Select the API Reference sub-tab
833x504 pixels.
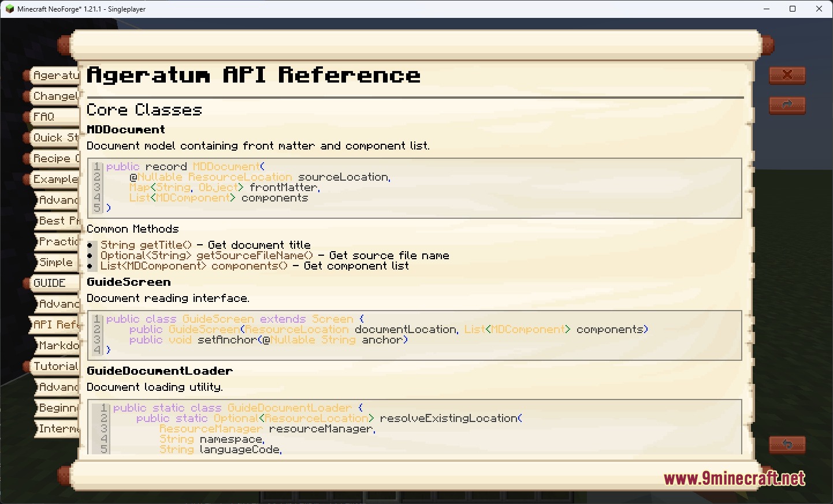pos(54,325)
